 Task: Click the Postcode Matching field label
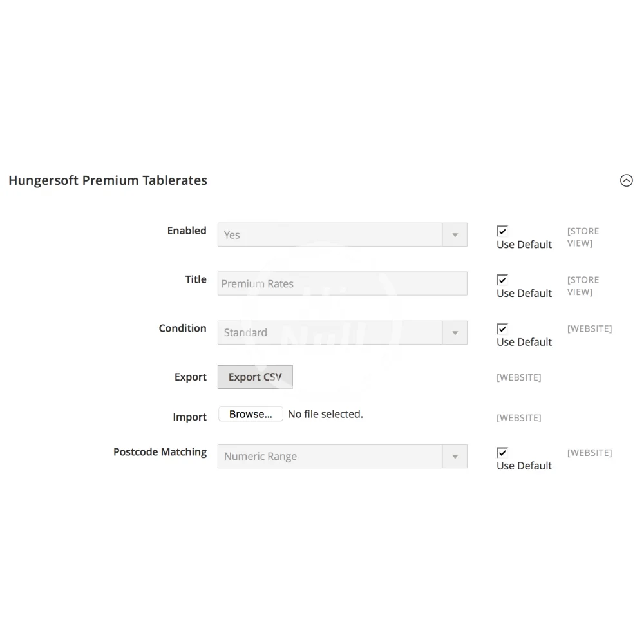coord(160,452)
